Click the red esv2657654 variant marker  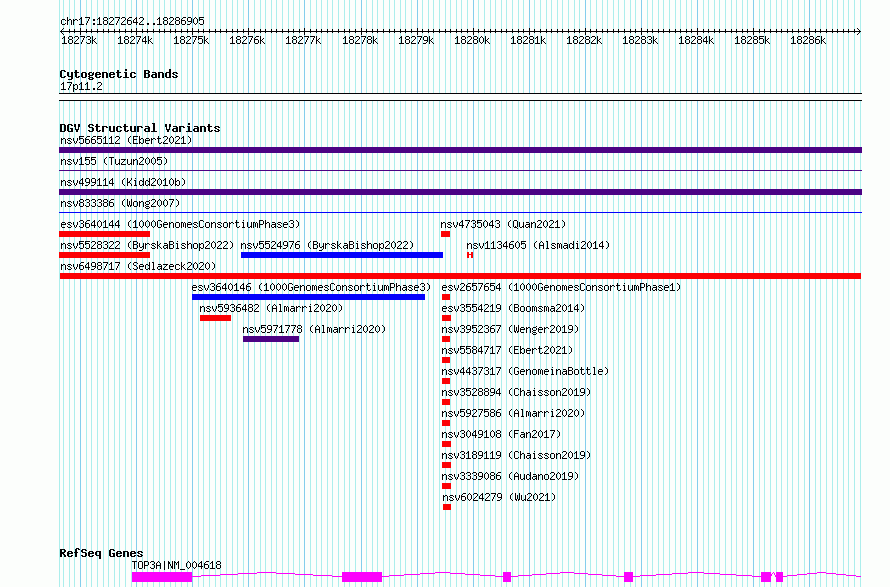tap(446, 297)
